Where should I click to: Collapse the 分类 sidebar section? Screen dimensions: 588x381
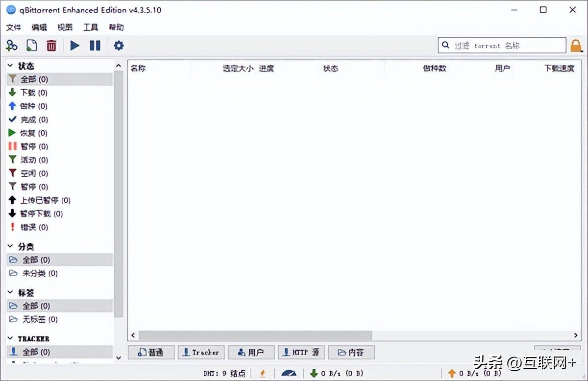(11, 246)
